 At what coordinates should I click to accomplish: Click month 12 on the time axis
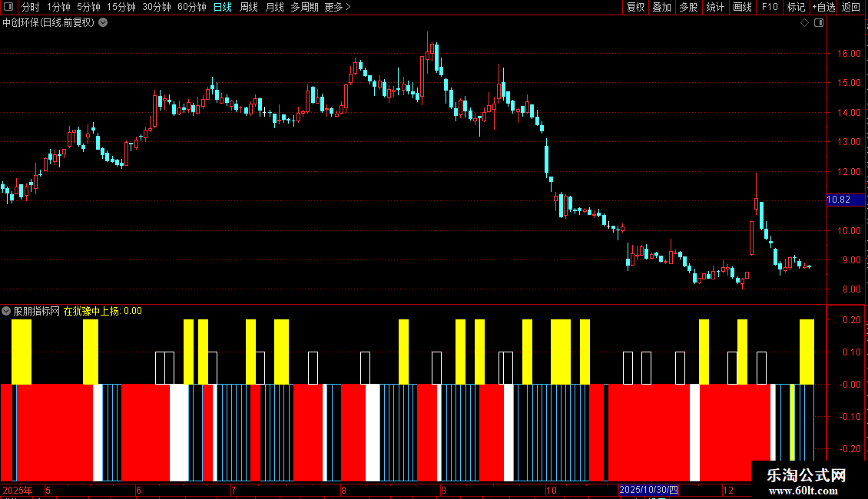tap(728, 490)
